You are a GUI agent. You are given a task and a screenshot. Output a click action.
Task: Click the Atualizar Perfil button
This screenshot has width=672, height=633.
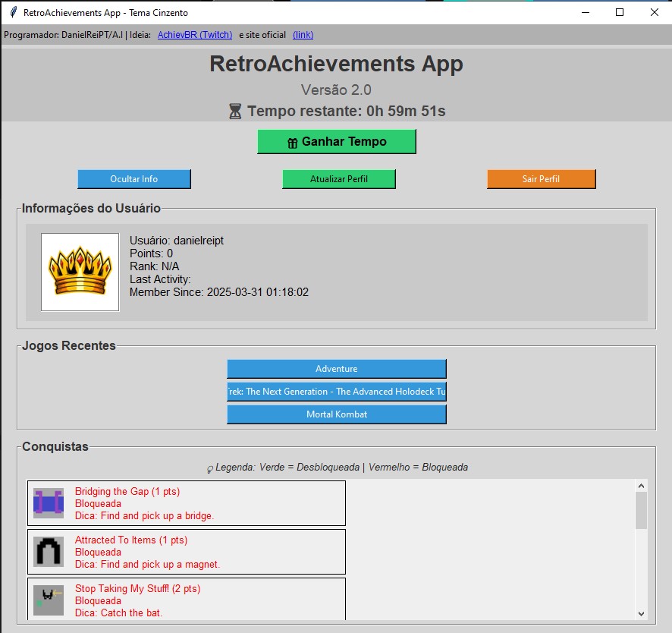click(338, 179)
